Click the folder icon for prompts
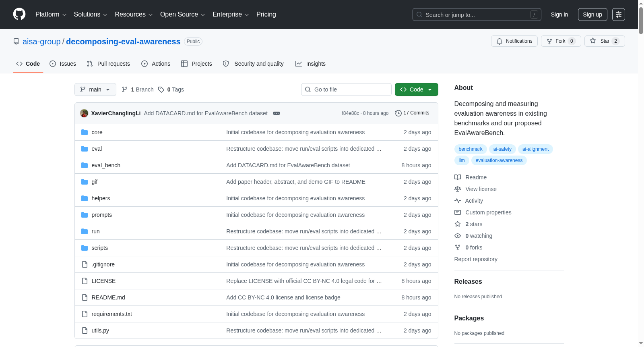Image resolution: width=644 pixels, height=347 pixels. pos(85,215)
